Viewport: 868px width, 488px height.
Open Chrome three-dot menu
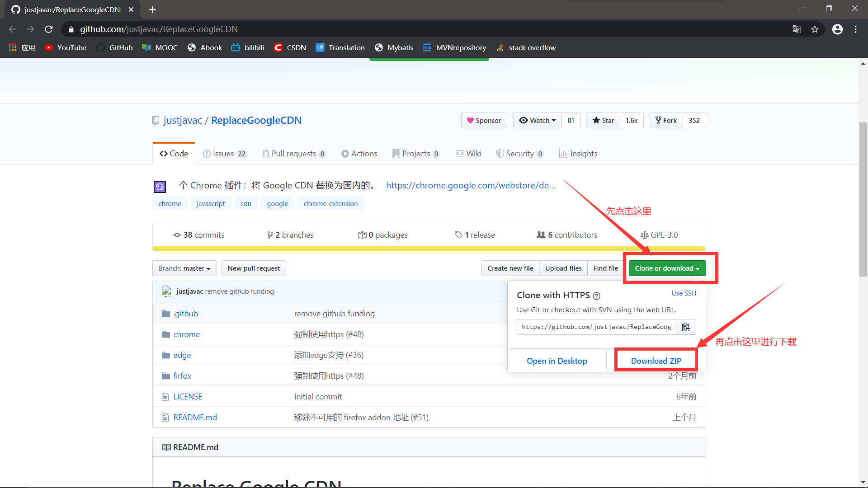pyautogui.click(x=855, y=29)
